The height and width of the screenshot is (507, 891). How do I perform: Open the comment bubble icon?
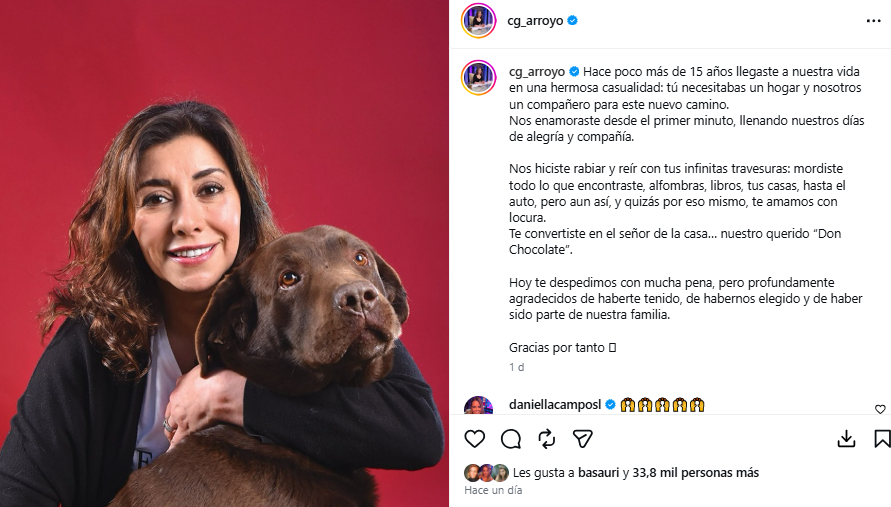(511, 439)
